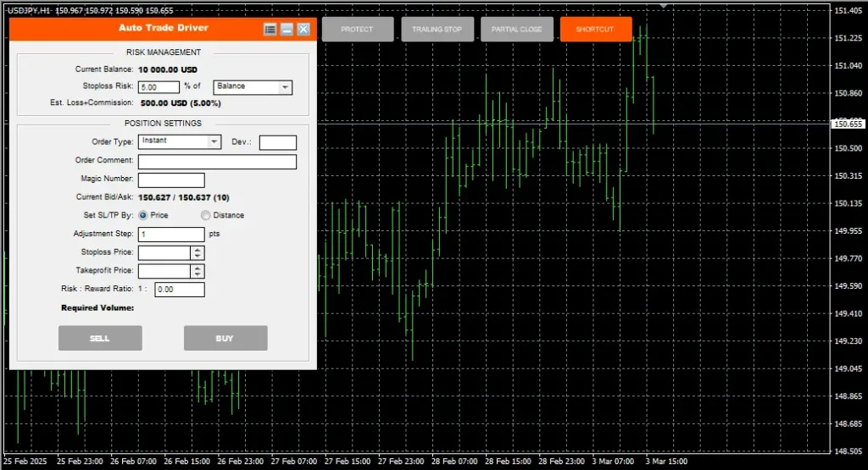Viewport: 868px width, 470px height.
Task: Select the 28 Feb 07:00 time axis label
Action: pyautogui.click(x=454, y=462)
